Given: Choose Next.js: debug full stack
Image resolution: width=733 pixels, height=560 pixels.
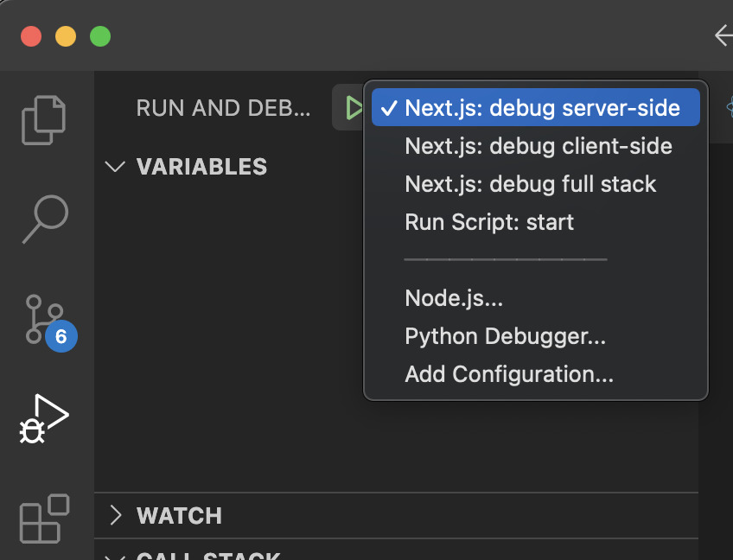Looking at the screenshot, I should pyautogui.click(x=535, y=184).
